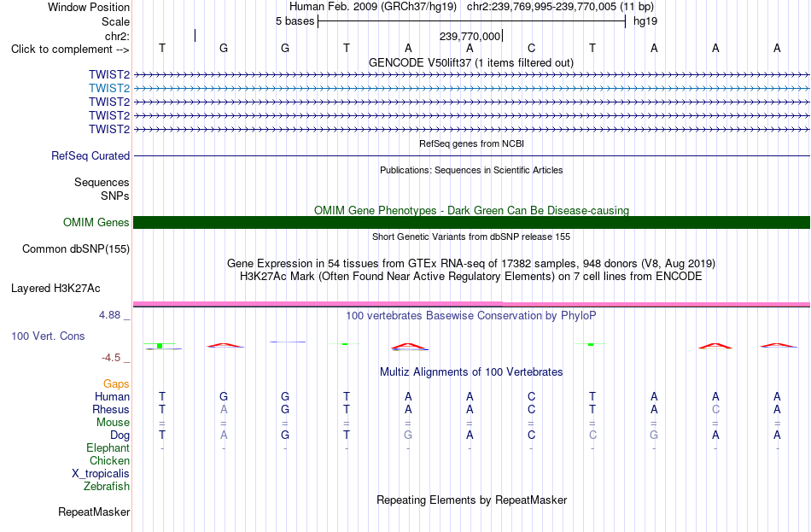Click the Scale track label
The width and height of the screenshot is (811, 532).
(115, 21)
